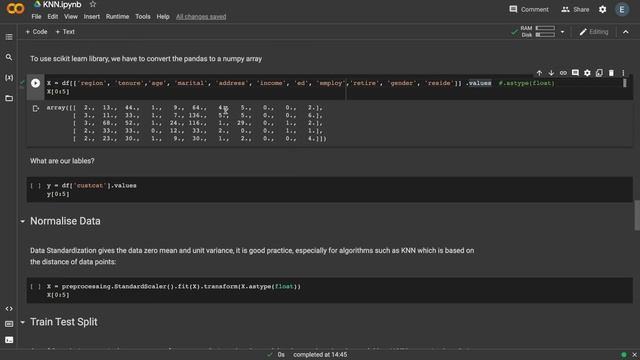Select the Normalise Data heading
This screenshot has width=640, height=360.
[x=65, y=221]
